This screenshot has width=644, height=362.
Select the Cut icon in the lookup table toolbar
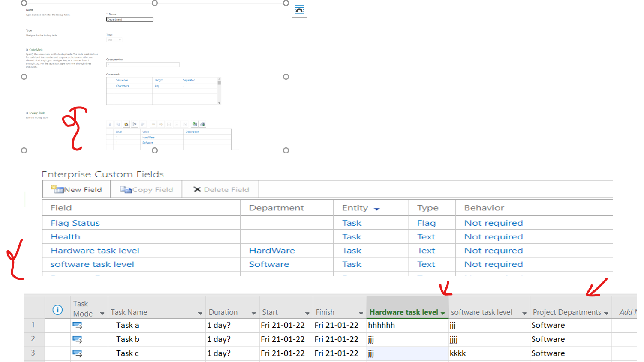[x=110, y=124]
